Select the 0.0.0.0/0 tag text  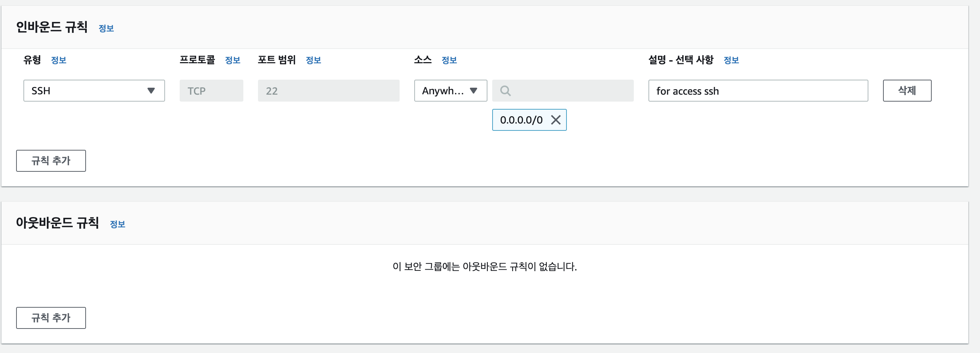(521, 120)
